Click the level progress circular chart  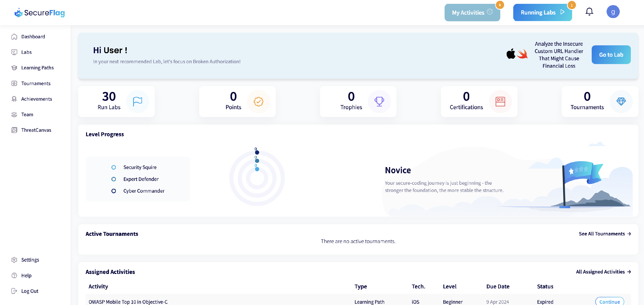coord(257,178)
